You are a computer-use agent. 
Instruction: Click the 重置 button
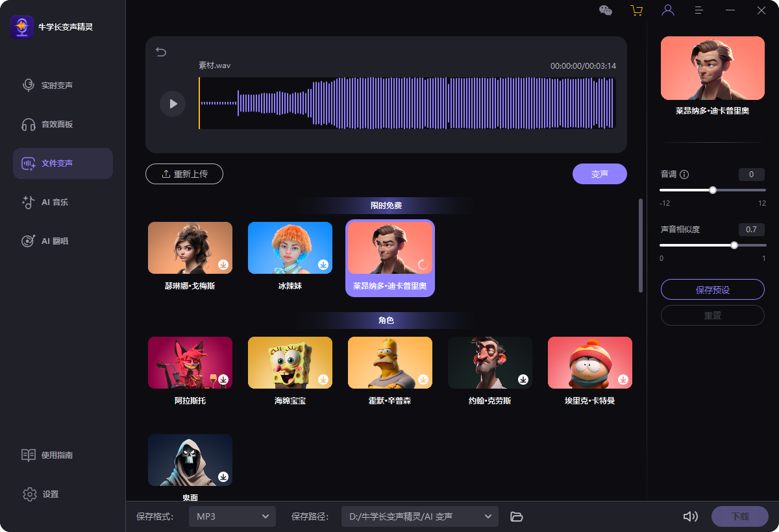point(713,315)
